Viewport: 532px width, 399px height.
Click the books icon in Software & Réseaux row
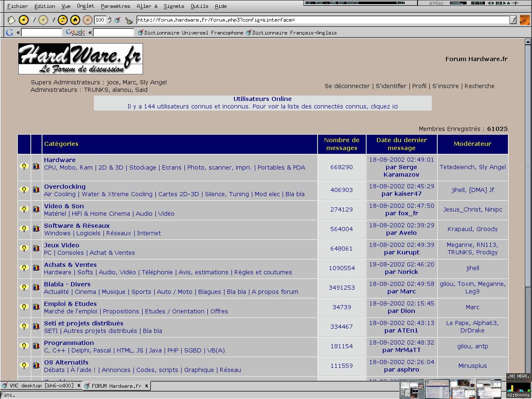(x=36, y=229)
